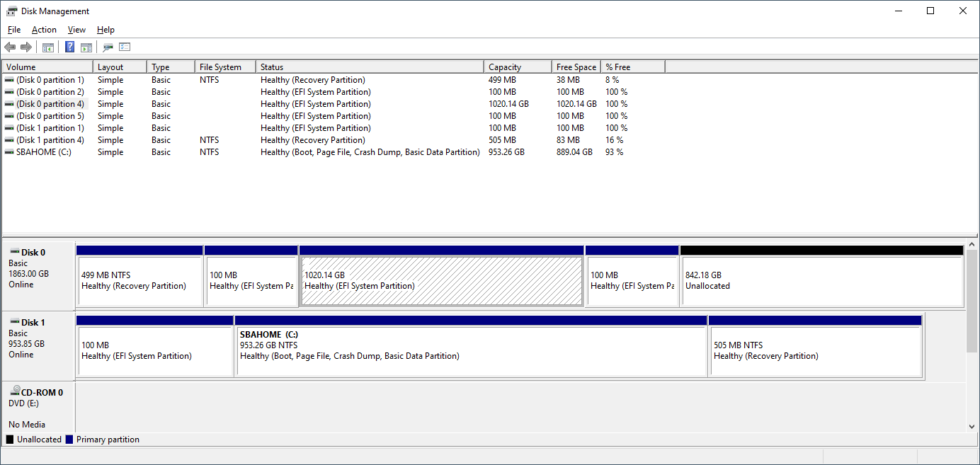Sort by the Free Space column header
Screen dimensions: 980x465
[x=576, y=67]
